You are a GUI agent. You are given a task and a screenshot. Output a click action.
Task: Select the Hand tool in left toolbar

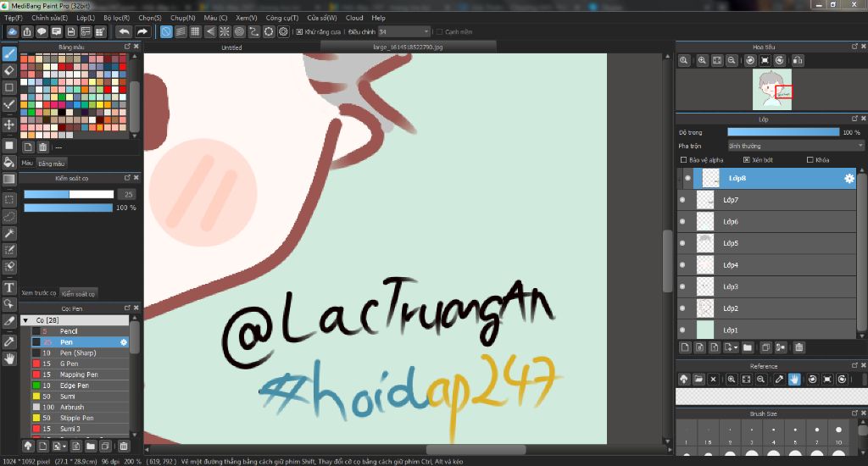coord(8,359)
